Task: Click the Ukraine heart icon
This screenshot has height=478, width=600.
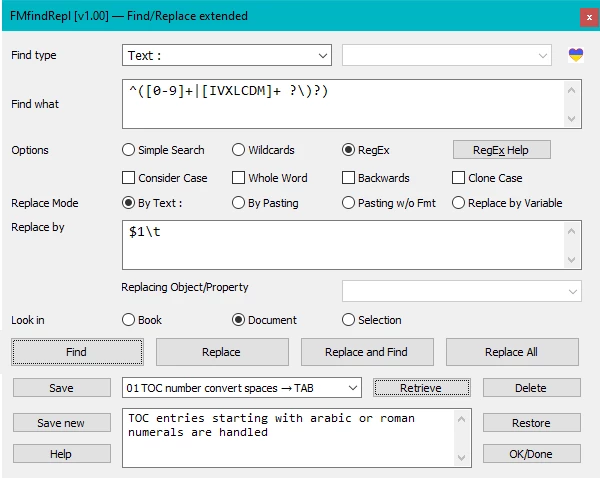Action: coord(576,55)
